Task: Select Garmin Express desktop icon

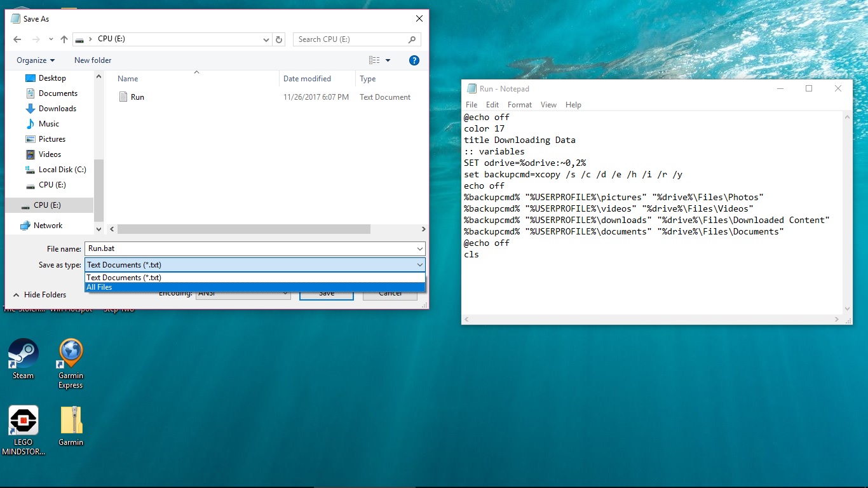Action: click(x=71, y=363)
